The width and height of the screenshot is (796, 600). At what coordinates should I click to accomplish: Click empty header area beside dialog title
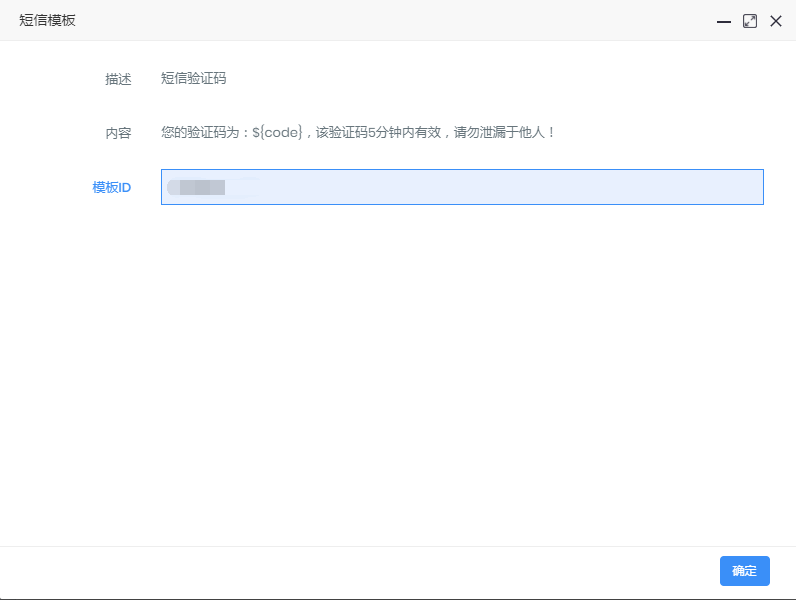tap(400, 21)
